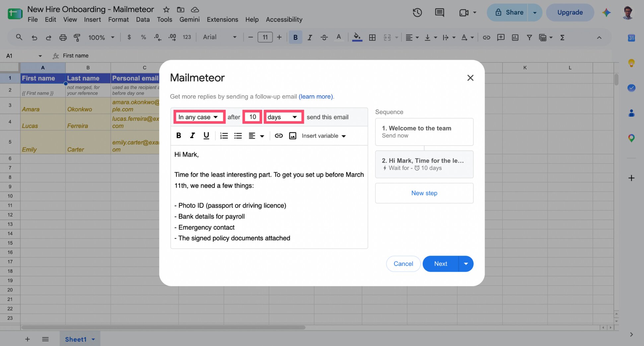Open Google Tasks side panel

[x=631, y=88]
